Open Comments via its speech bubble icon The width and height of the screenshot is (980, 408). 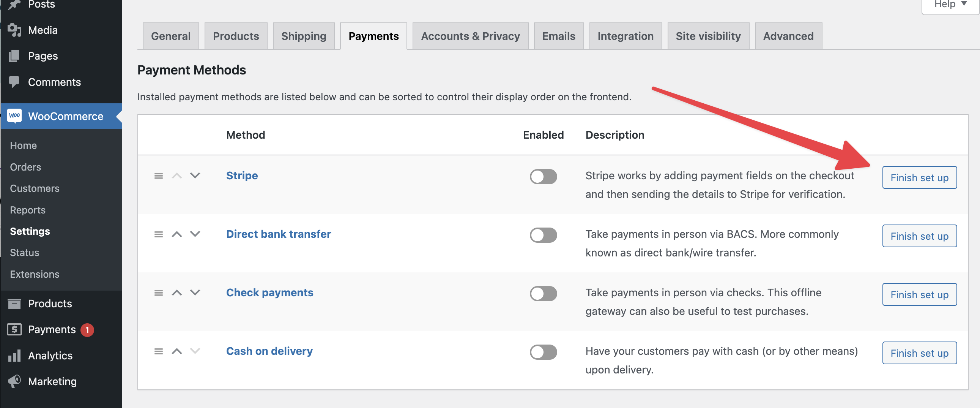tap(14, 81)
